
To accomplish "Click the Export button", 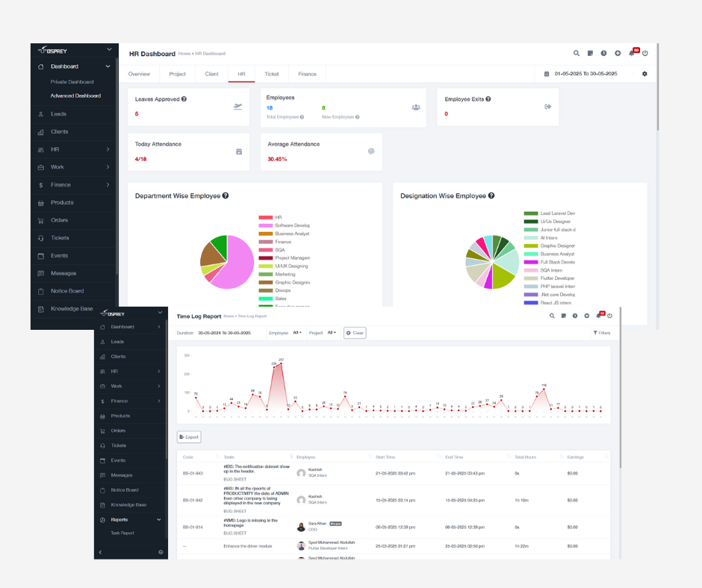I will [x=189, y=437].
